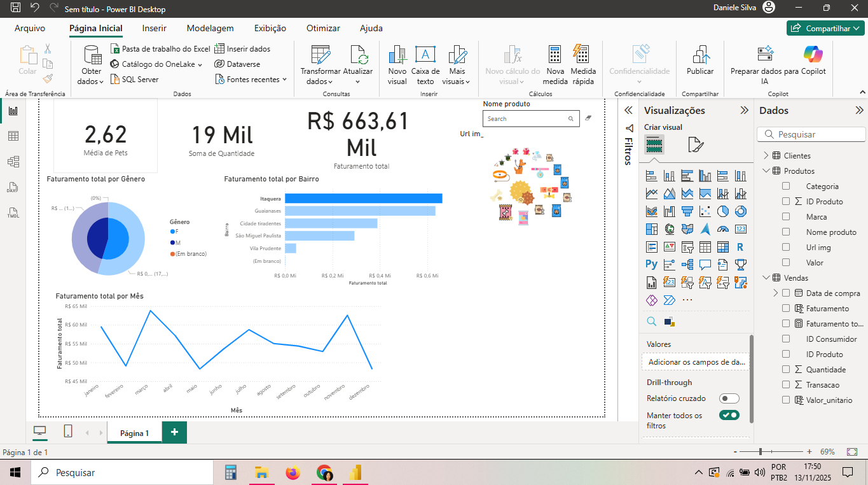Click the Compartilhar button
Viewport: 868px width, 485px height.
[x=825, y=28]
